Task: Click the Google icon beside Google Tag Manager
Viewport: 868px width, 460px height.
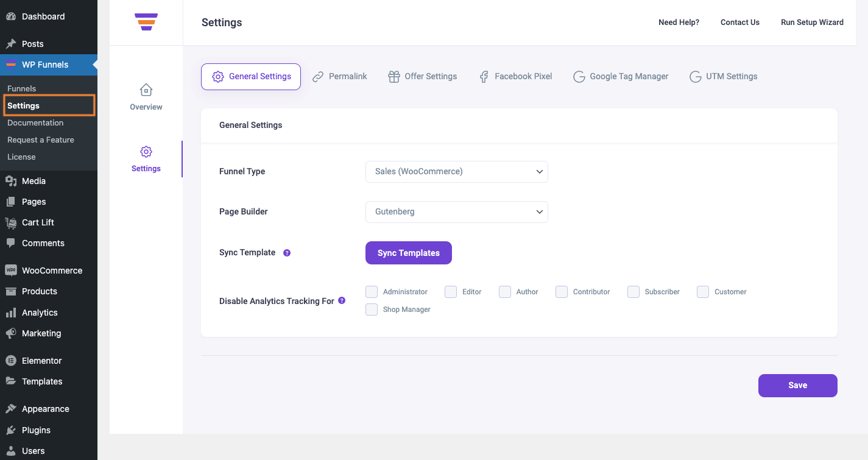Action: pos(579,77)
